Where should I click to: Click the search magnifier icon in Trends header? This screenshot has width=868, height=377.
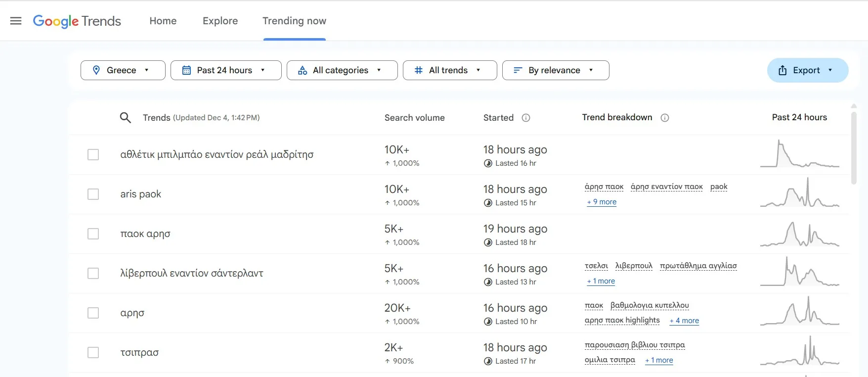tap(126, 118)
